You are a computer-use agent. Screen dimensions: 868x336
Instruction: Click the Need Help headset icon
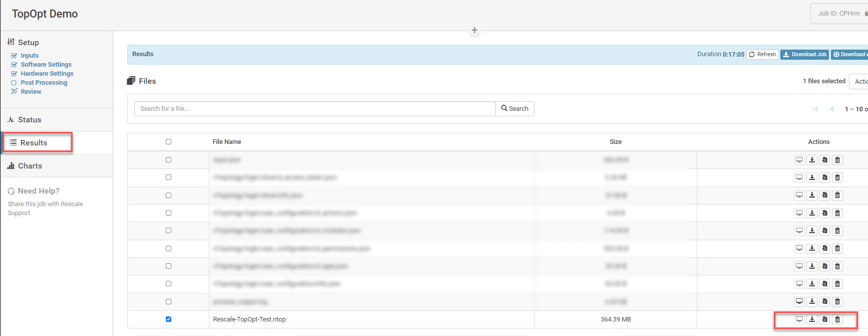click(x=11, y=191)
